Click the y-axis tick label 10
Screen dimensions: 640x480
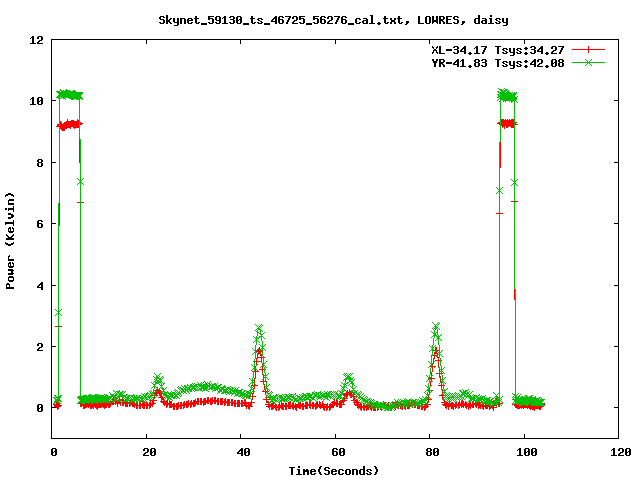pos(36,101)
